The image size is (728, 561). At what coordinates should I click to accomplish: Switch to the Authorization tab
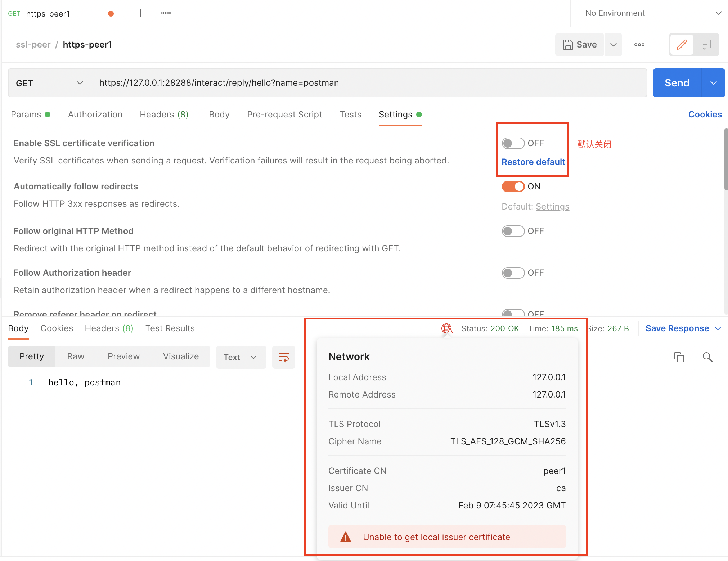click(95, 114)
